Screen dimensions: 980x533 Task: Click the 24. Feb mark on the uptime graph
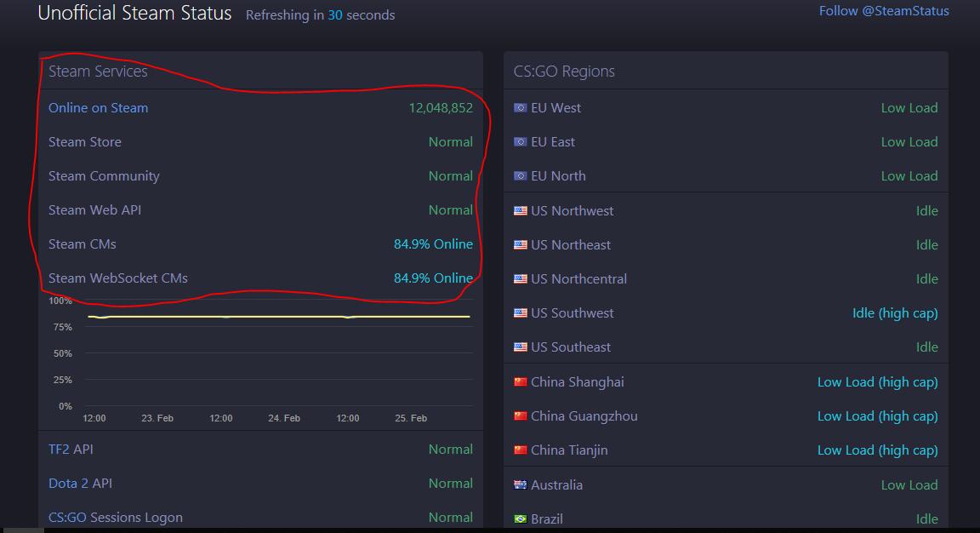[x=284, y=418]
